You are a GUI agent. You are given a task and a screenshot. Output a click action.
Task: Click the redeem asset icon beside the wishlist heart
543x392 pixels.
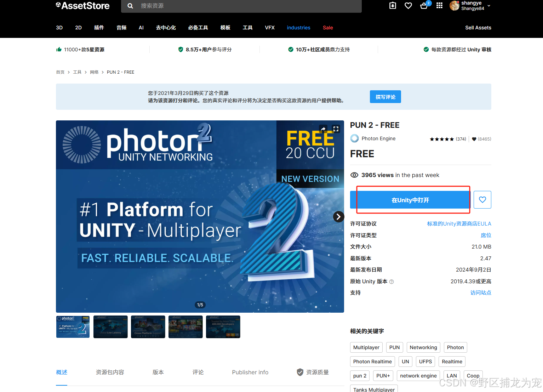click(393, 6)
